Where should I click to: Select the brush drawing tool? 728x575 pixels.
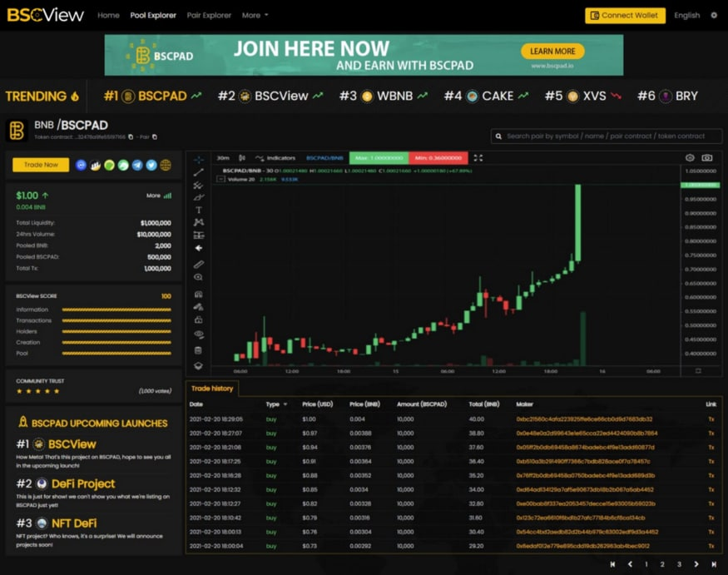(x=199, y=197)
